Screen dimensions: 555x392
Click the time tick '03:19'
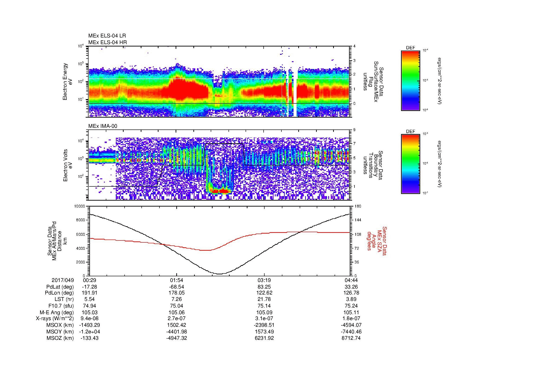[x=264, y=280]
